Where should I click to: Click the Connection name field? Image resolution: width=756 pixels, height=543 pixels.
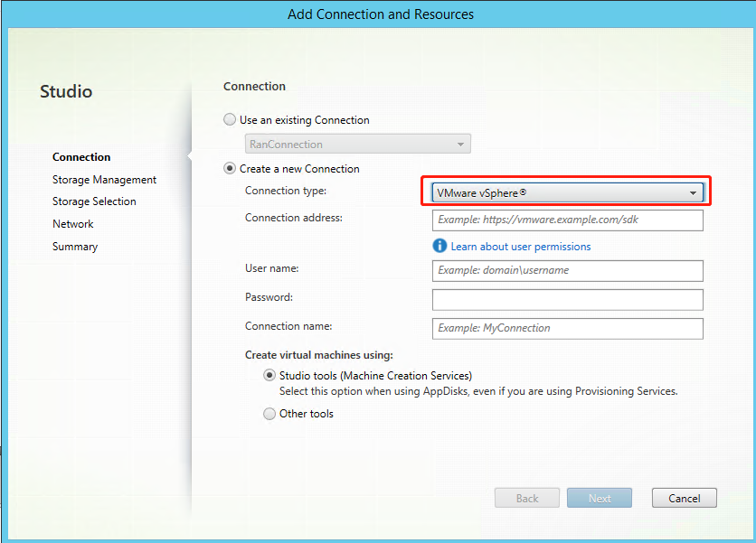[567, 328]
